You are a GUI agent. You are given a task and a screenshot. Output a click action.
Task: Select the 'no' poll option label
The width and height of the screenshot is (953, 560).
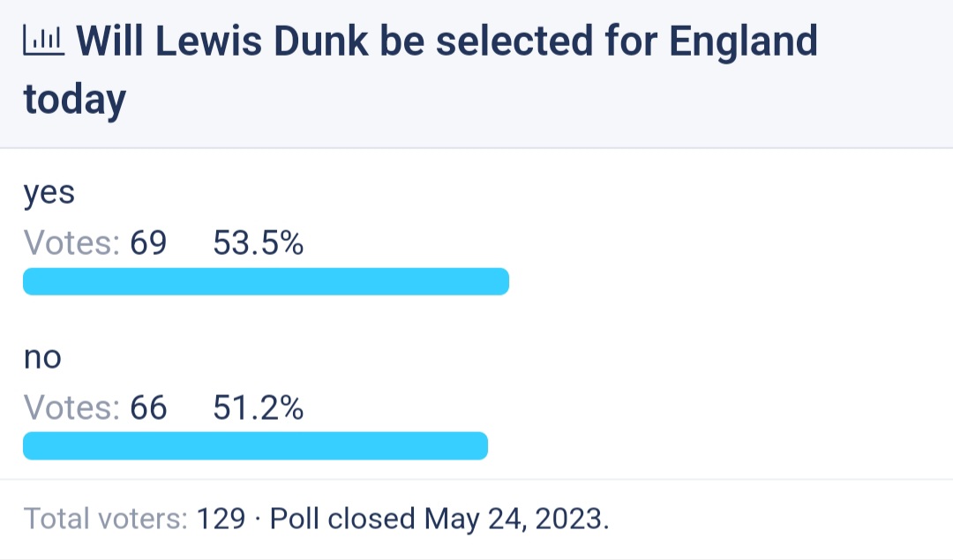(x=42, y=357)
